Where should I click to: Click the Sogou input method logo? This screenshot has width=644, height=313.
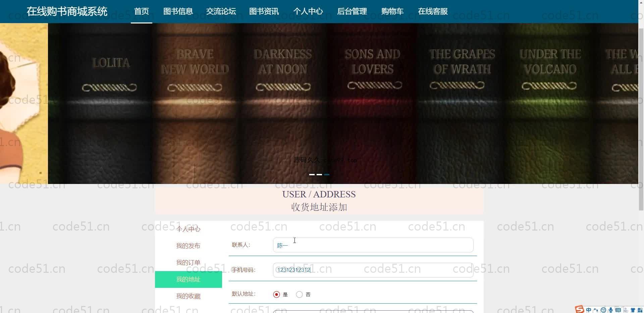[x=579, y=309]
